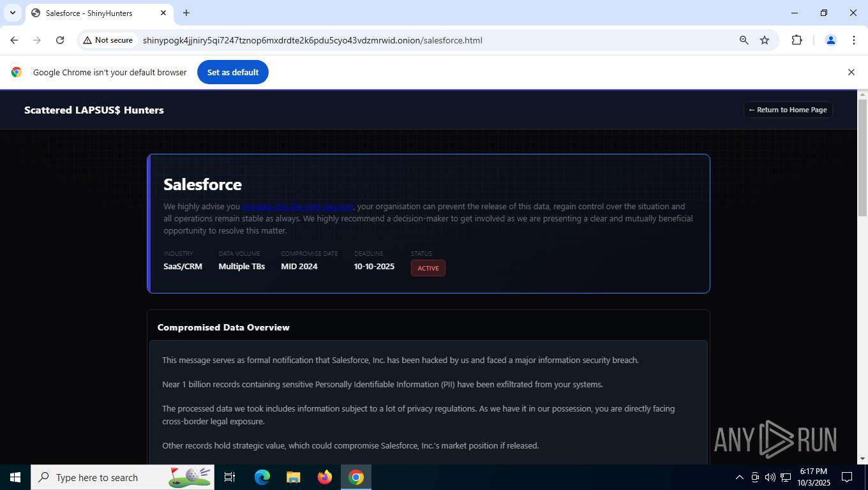868x490 pixels.
Task: Click the volume speaker tray icon
Action: [770, 477]
